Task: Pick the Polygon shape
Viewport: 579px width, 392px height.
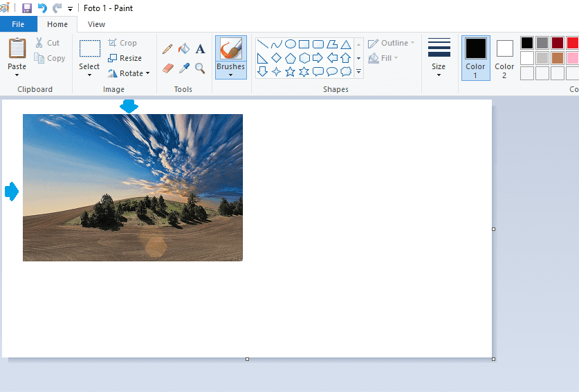Action: [332, 44]
